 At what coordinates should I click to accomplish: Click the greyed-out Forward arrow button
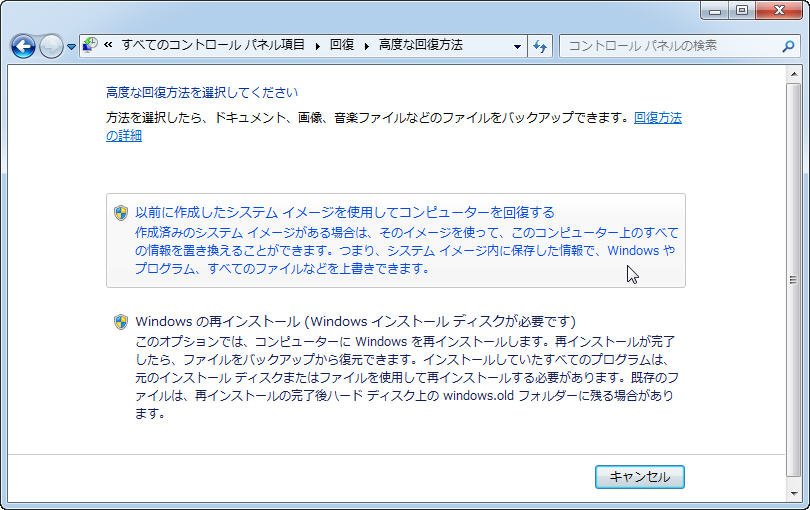51,47
